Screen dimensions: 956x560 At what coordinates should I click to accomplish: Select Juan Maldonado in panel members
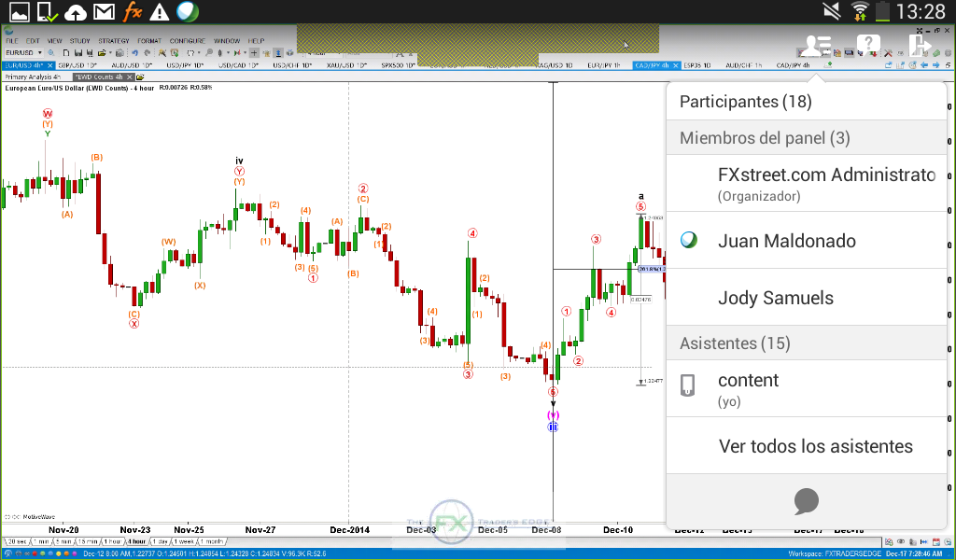click(x=786, y=241)
